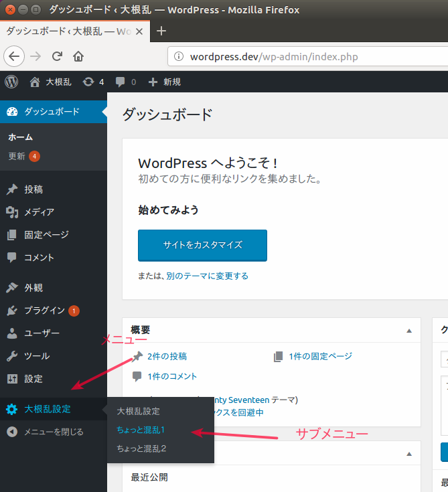Screen dimensions: 448x492
Task: Click the 概要 panel heading
Action: click(x=141, y=330)
